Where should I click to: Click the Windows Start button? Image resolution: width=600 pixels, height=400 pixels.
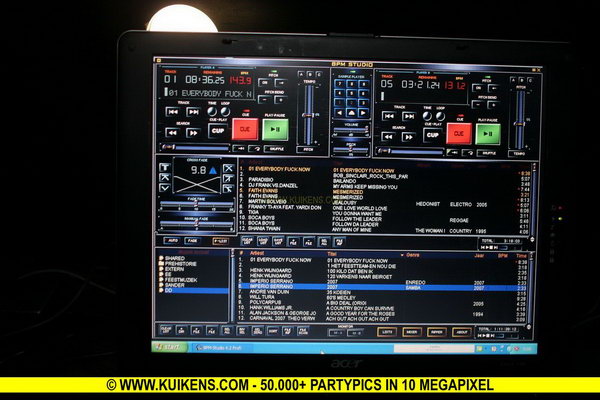(169, 347)
